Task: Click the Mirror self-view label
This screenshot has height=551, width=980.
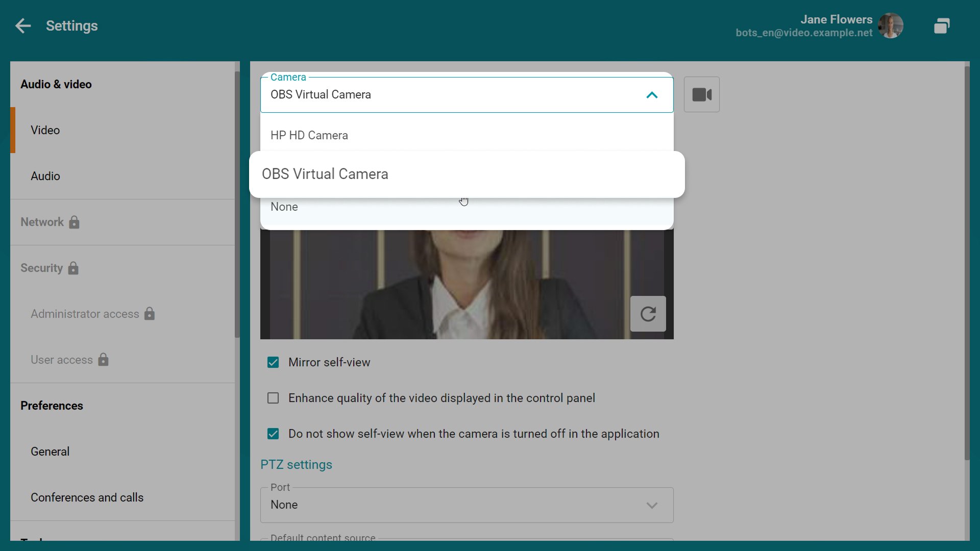Action: [329, 362]
